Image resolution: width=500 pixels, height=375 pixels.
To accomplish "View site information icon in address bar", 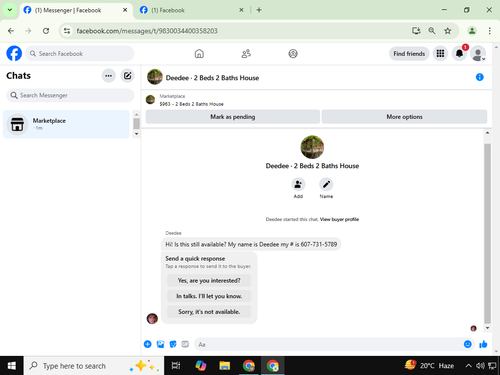I will tap(67, 31).
